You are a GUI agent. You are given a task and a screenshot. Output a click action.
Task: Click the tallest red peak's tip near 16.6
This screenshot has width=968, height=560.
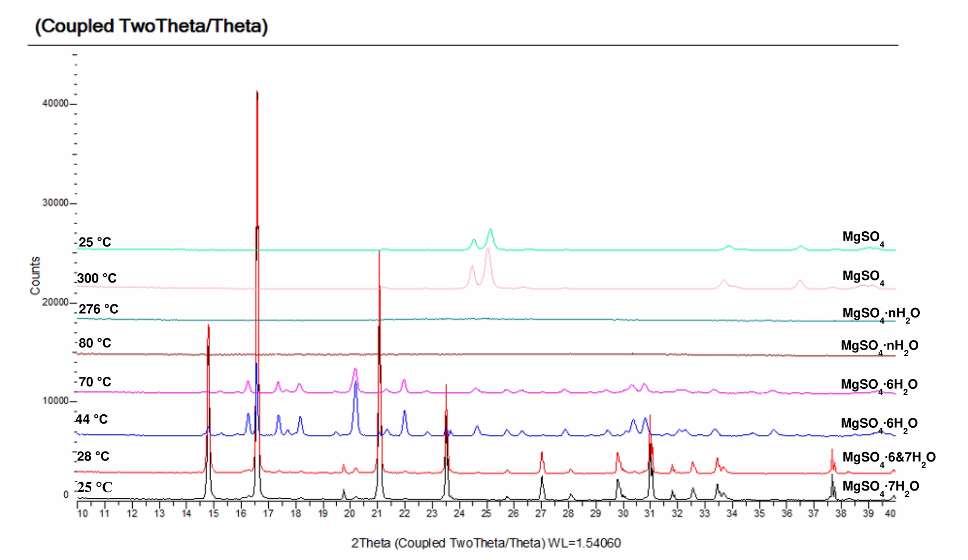point(257,92)
